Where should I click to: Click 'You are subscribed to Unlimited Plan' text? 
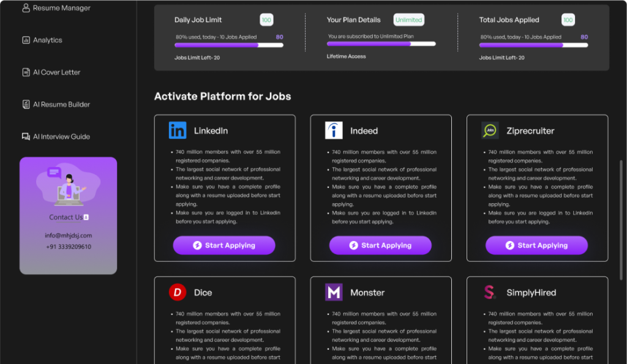point(370,36)
